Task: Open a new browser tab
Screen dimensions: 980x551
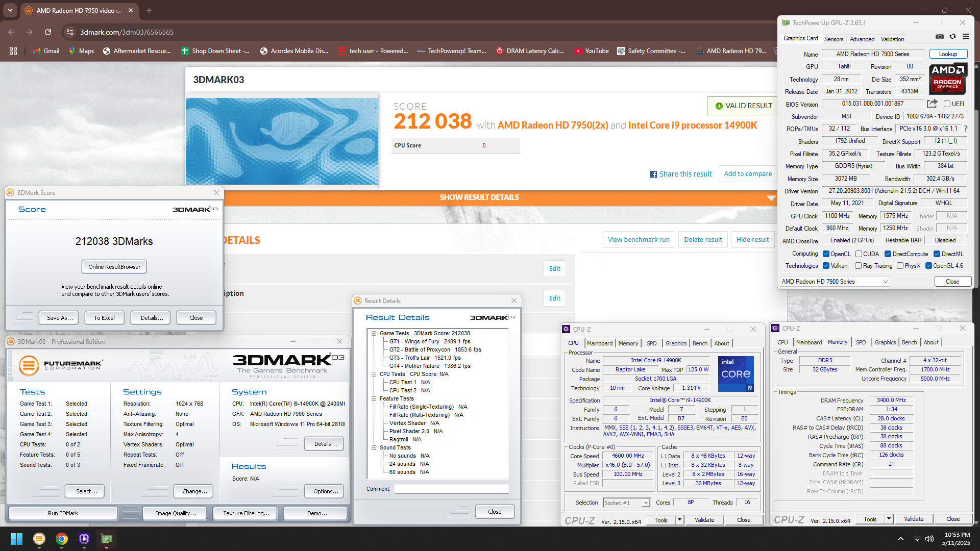Action: pyautogui.click(x=149, y=10)
